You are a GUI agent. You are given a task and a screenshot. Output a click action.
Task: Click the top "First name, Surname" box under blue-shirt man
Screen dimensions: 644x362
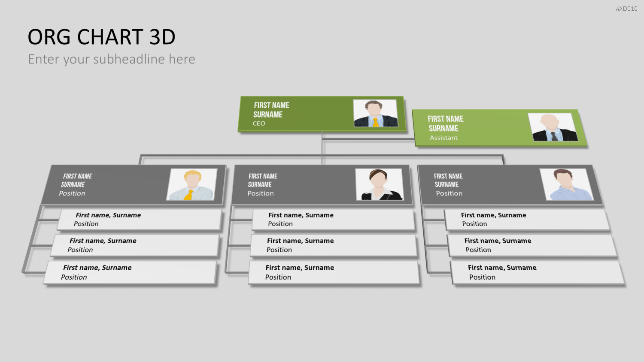pos(527,220)
